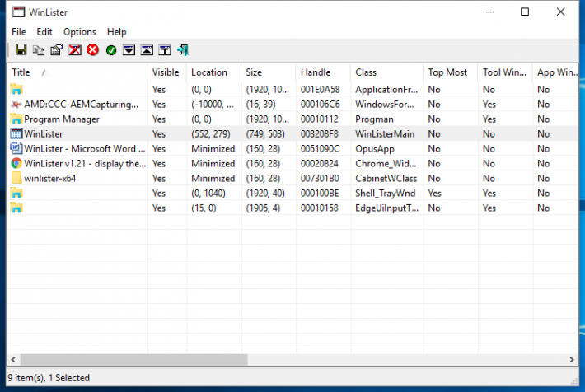The image size is (585, 392).
Task: Click the Progman class cell
Action: [374, 119]
